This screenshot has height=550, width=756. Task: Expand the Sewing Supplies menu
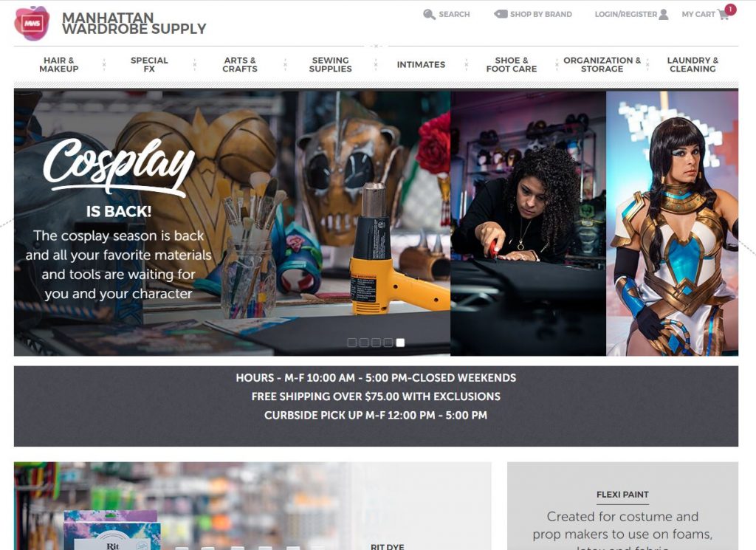(330, 64)
